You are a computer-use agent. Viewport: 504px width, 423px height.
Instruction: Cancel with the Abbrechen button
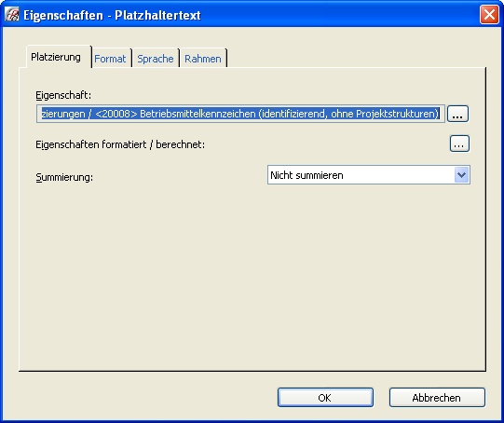437,398
